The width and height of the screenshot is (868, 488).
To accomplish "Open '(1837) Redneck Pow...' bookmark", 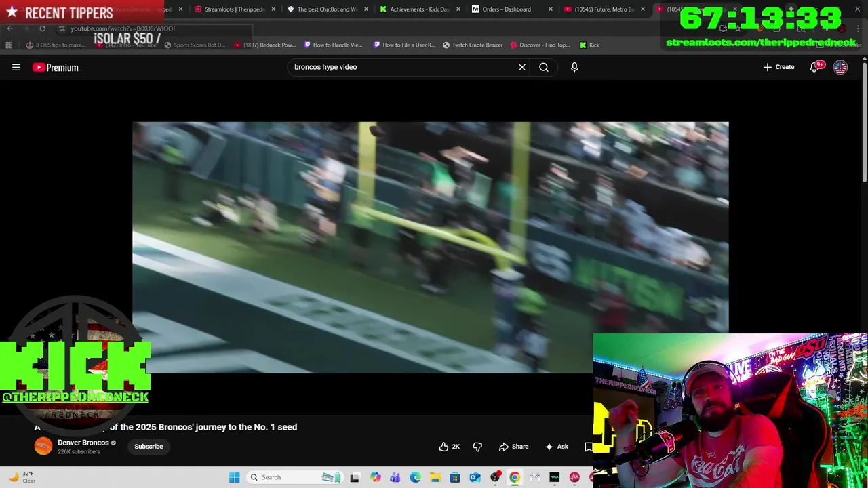I will 264,45.
